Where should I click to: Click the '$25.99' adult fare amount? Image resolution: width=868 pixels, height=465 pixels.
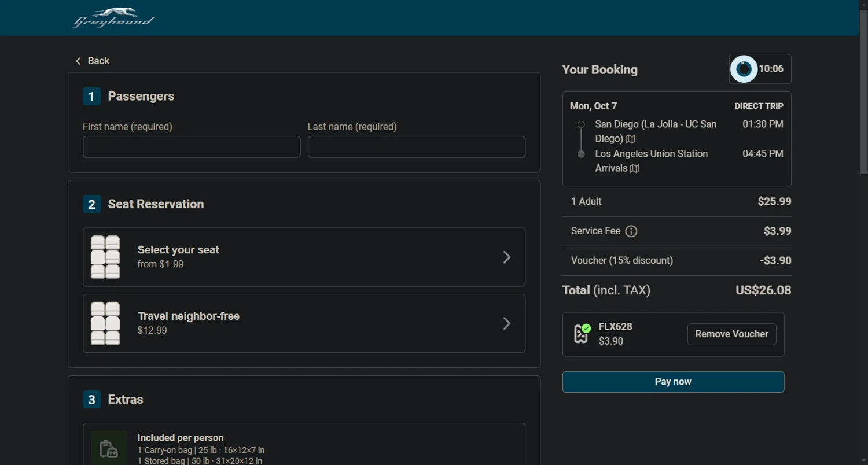pos(774,202)
